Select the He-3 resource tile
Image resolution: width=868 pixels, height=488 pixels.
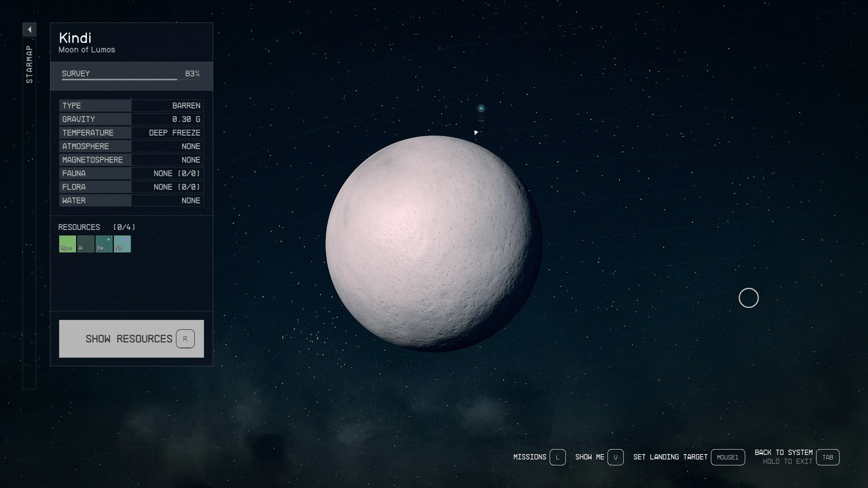pos(67,244)
